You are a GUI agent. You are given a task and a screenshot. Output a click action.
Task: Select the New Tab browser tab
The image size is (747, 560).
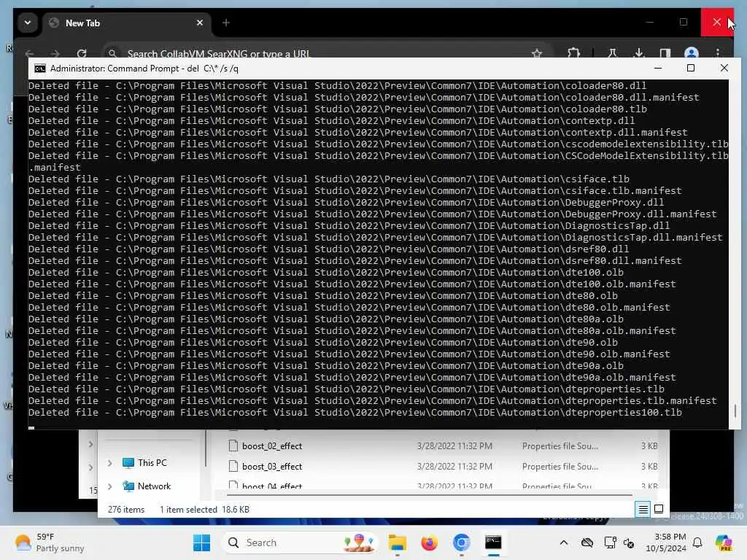pos(127,23)
